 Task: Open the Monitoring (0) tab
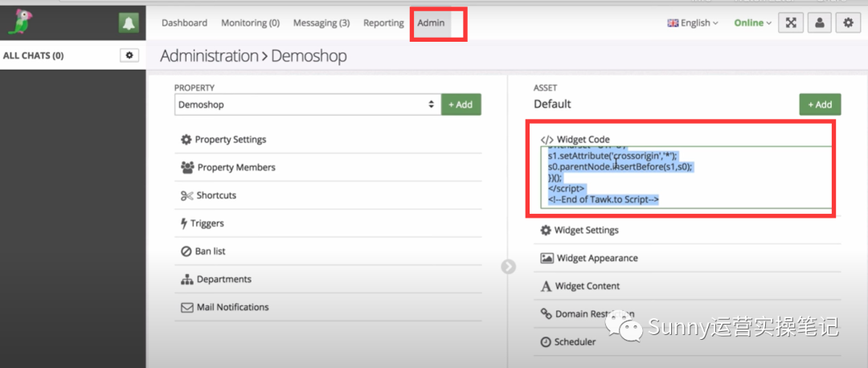tap(250, 23)
